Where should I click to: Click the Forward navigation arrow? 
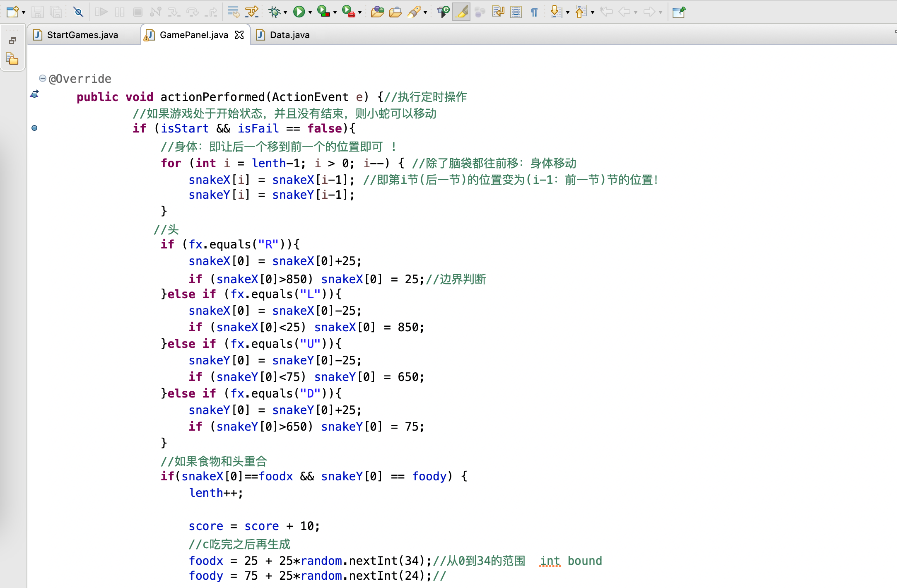(649, 12)
